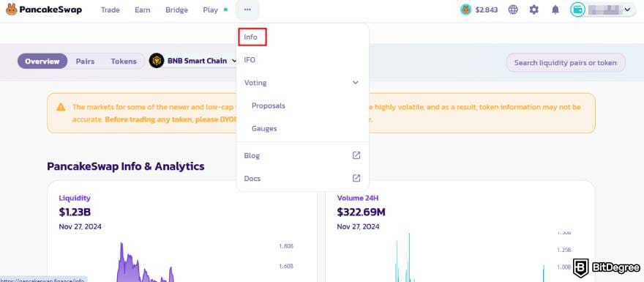Viewport: 644px width, 282px height.
Task: Click the $322.69M volume value
Action: click(361, 212)
